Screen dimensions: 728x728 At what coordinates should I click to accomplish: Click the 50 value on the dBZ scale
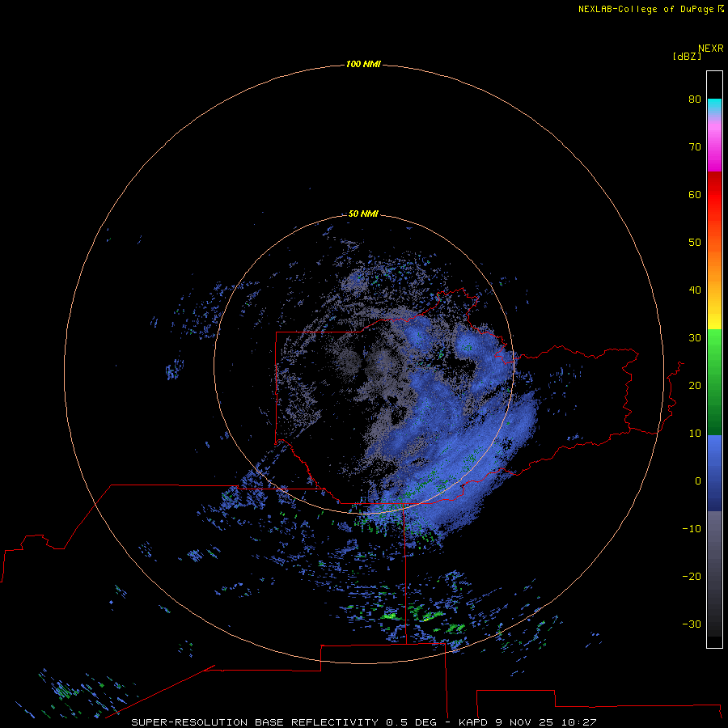695,243
